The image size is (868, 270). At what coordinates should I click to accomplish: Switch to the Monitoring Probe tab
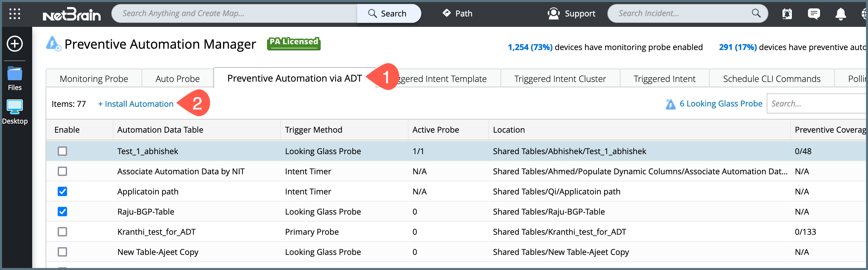coord(94,79)
